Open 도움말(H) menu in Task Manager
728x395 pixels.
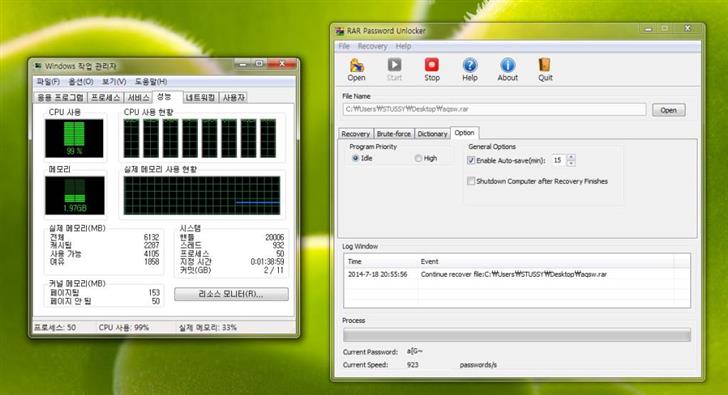click(151, 82)
